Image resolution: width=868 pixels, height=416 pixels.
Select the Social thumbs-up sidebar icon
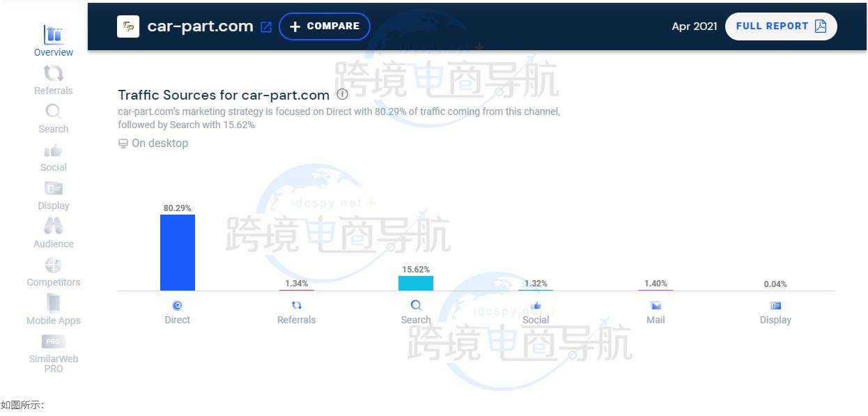(x=53, y=151)
